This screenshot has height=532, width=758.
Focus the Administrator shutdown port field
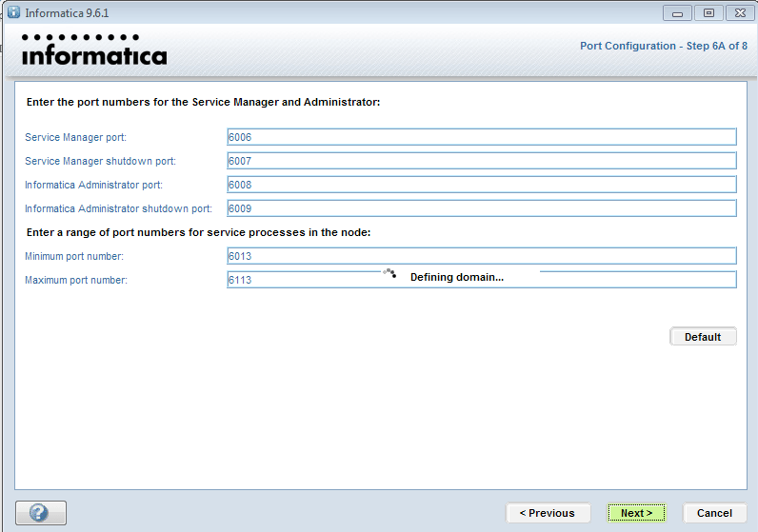(x=482, y=208)
